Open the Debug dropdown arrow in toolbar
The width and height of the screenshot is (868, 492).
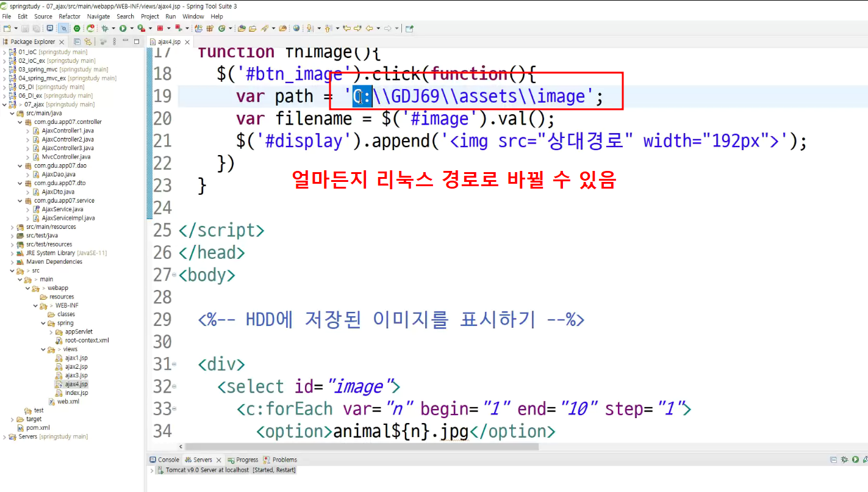tap(113, 28)
